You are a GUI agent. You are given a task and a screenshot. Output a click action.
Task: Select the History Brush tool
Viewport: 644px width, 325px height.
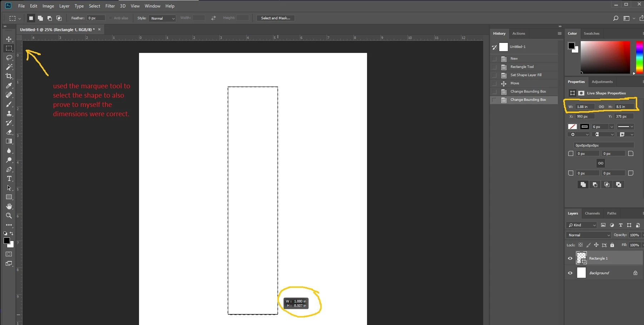click(x=9, y=123)
